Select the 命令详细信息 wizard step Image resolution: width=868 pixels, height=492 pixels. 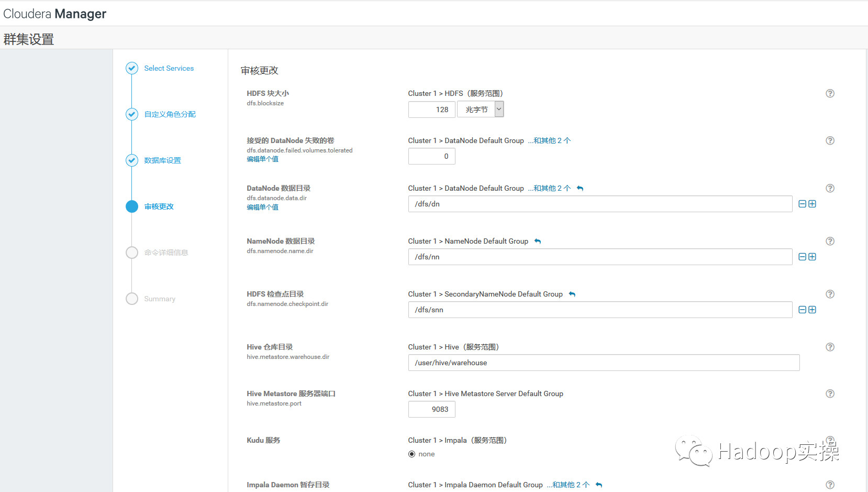pyautogui.click(x=166, y=253)
